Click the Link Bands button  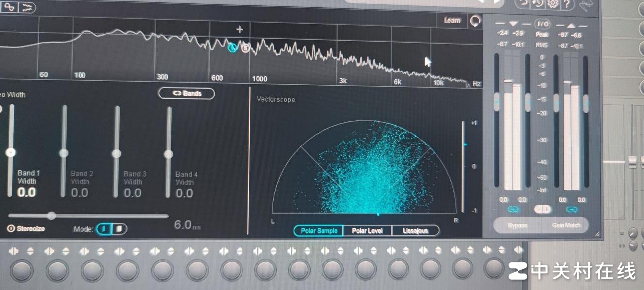point(186,93)
